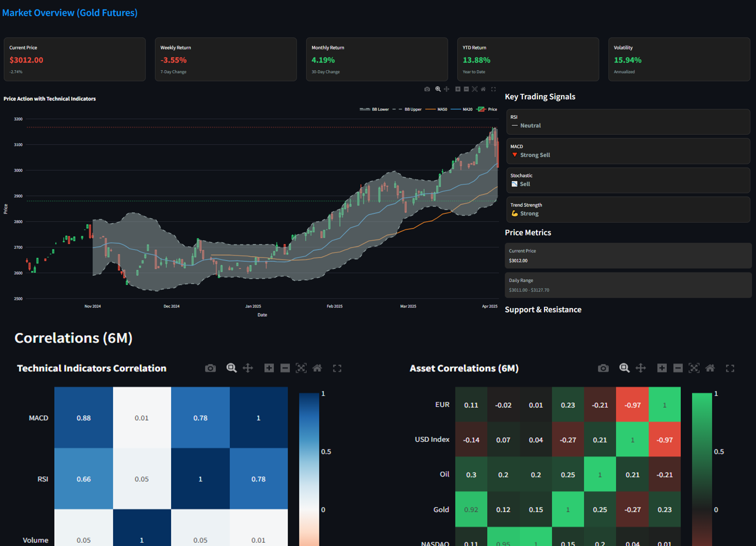Download the Asset Correlations heatmap snapshot

603,368
